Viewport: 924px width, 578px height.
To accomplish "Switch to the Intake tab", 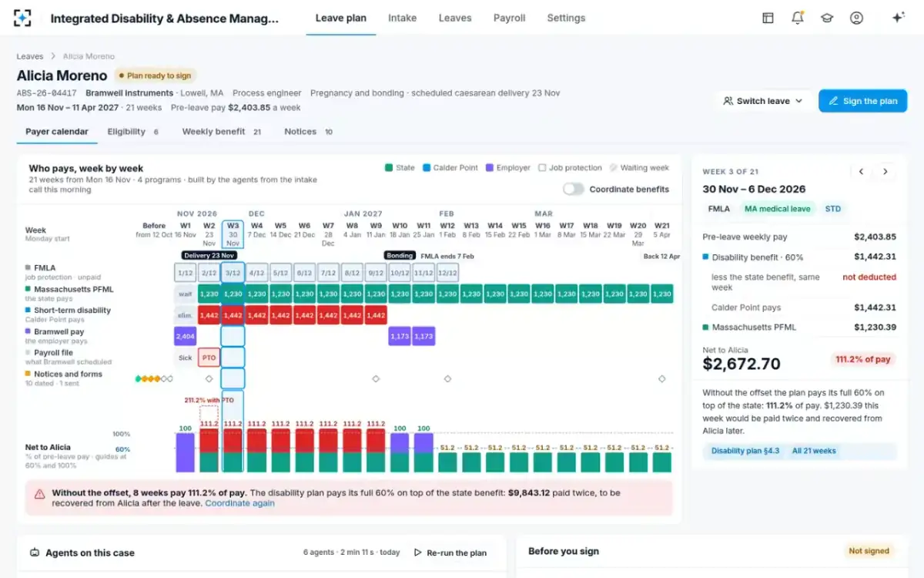I will coord(402,18).
